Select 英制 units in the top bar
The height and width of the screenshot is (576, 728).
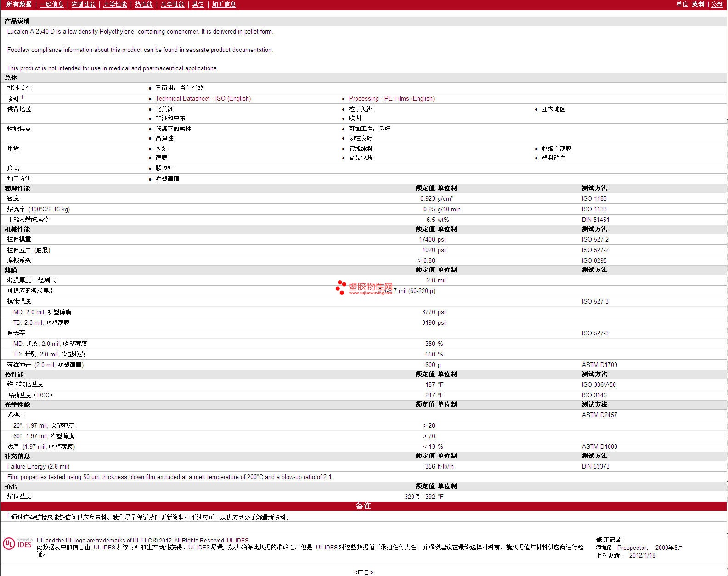[698, 4]
